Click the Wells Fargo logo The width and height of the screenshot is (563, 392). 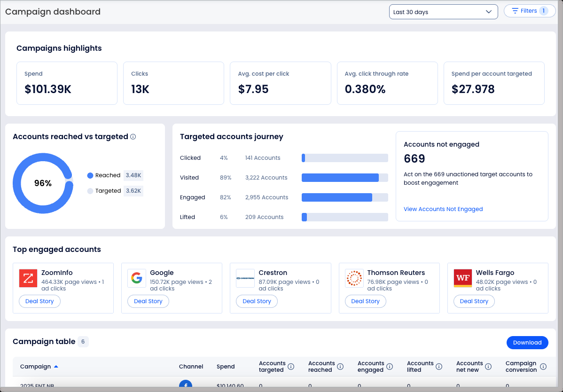(x=463, y=278)
